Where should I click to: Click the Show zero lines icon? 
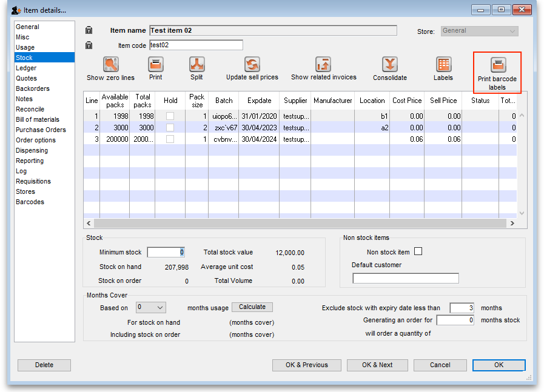(x=110, y=65)
